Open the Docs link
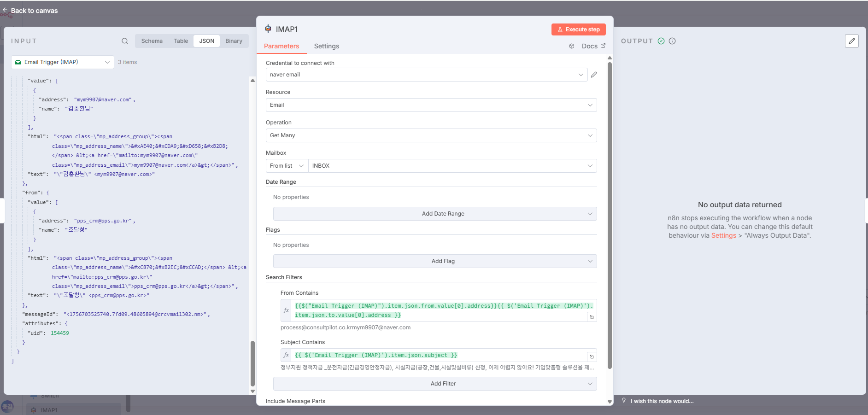This screenshot has height=415, width=868. 593,46
